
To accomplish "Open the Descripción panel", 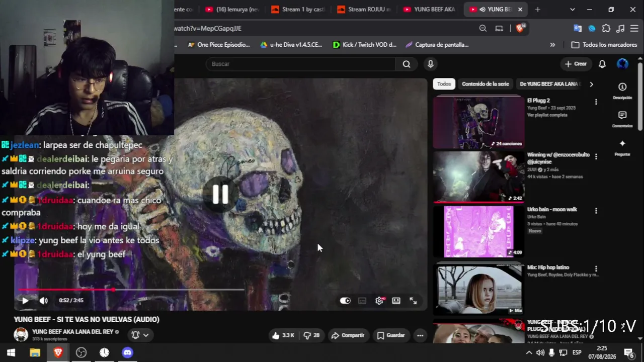I will tap(622, 91).
